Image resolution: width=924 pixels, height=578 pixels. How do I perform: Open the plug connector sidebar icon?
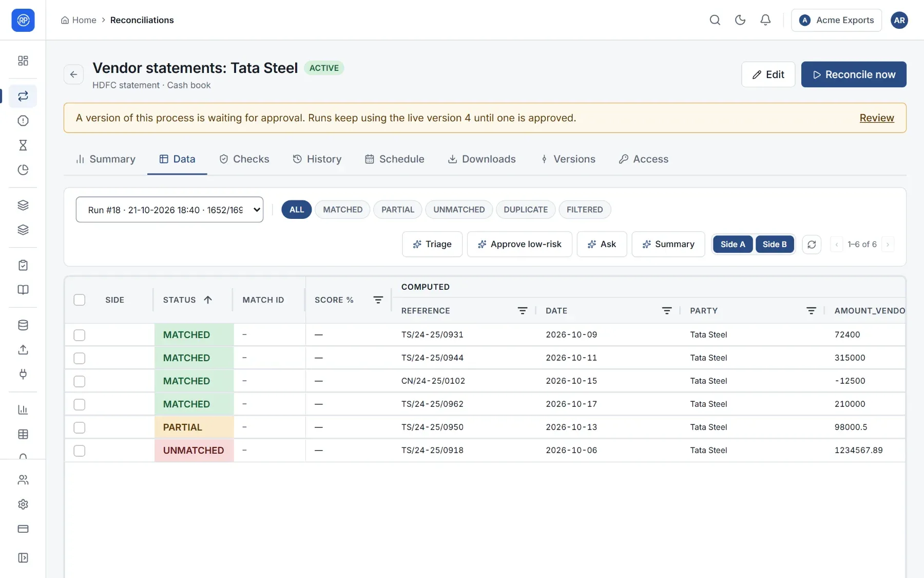pos(23,374)
